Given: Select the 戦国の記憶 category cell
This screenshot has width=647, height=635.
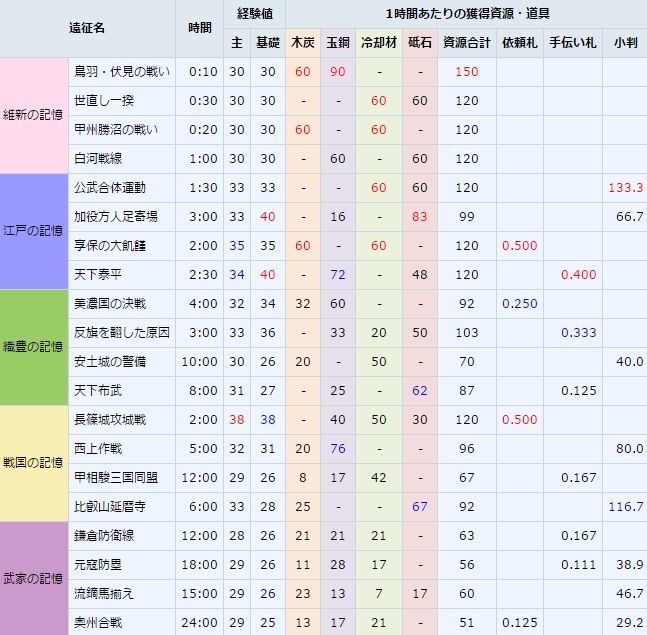Looking at the screenshot, I should pyautogui.click(x=33, y=463).
